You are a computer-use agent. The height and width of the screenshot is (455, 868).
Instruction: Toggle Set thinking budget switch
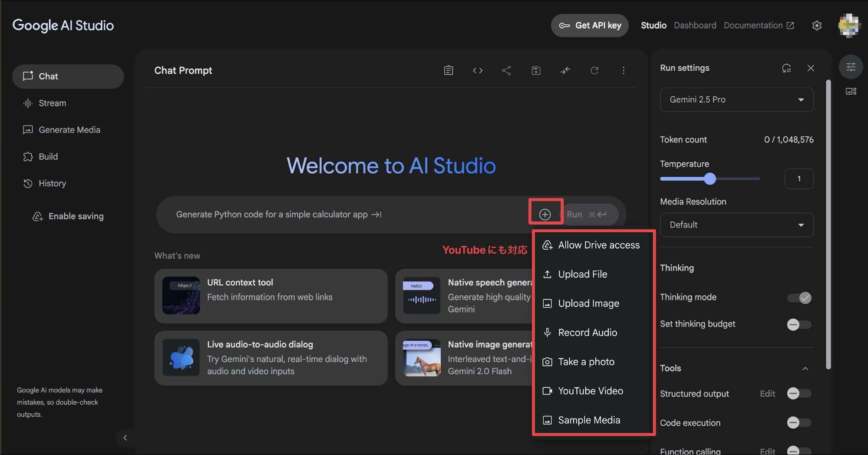[x=799, y=324]
